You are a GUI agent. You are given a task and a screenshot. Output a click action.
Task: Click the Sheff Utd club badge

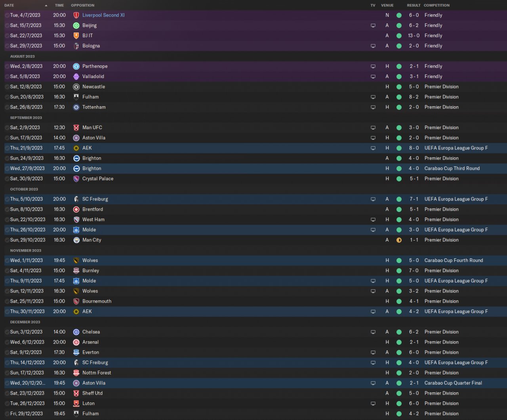76,393
